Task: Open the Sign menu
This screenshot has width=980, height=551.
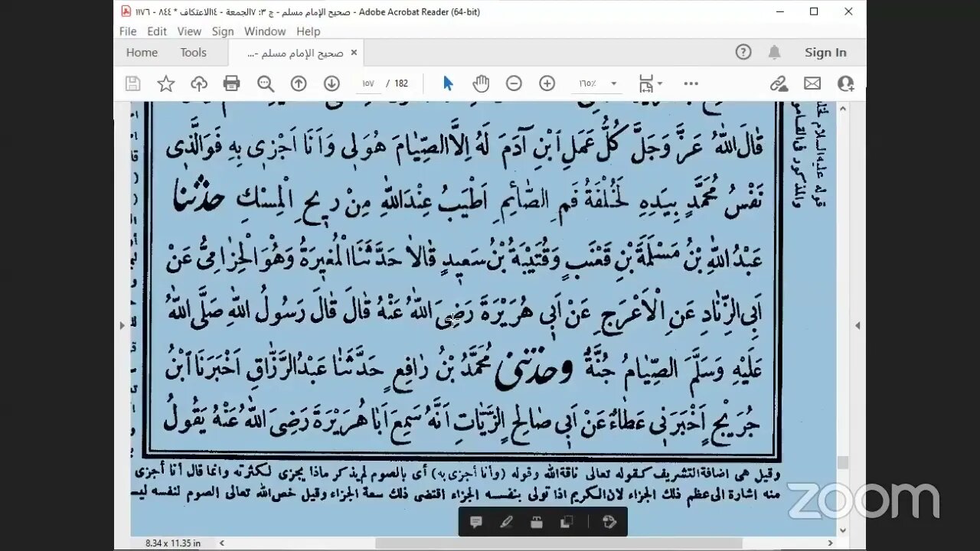Action: (x=223, y=31)
